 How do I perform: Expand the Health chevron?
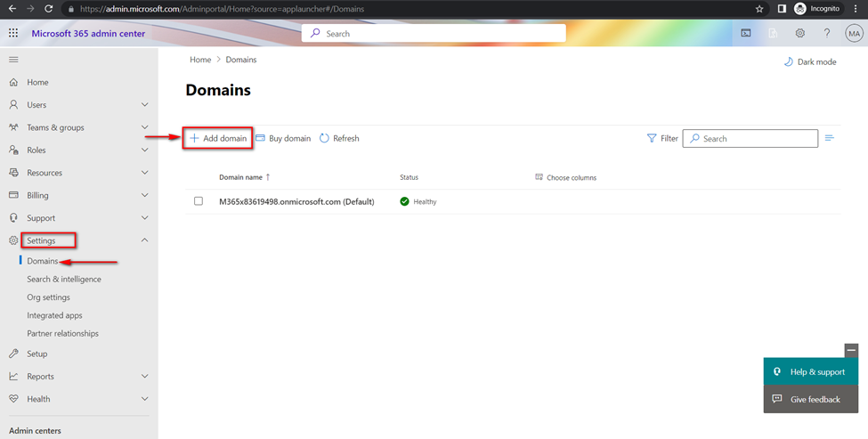pyautogui.click(x=145, y=399)
